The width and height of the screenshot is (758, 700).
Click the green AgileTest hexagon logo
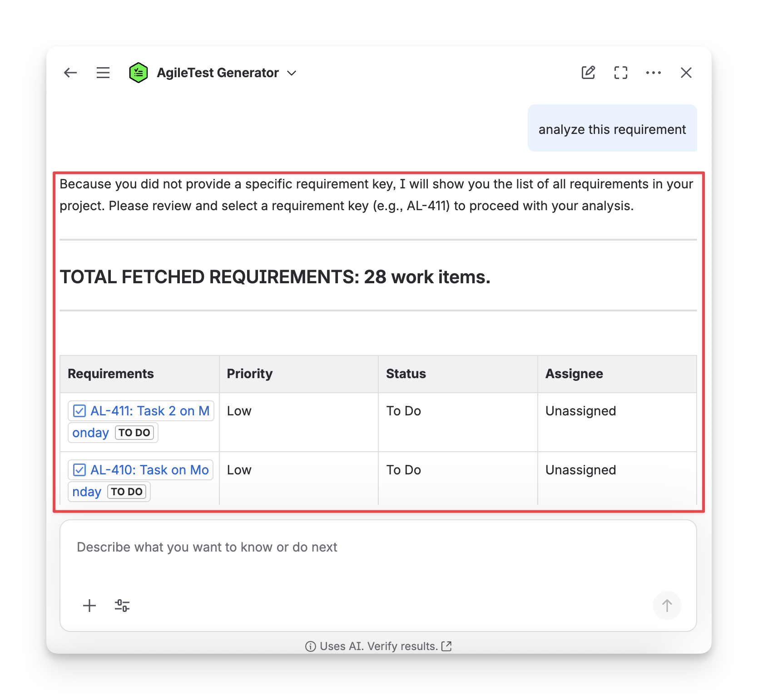pyautogui.click(x=139, y=73)
